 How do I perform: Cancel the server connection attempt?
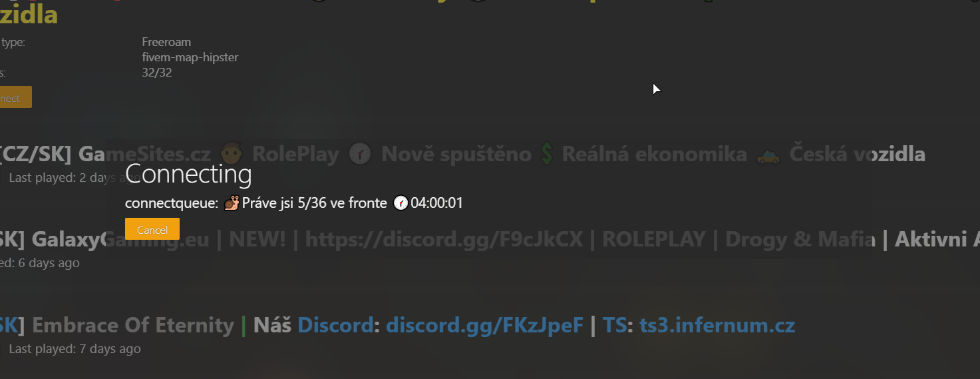pos(152,229)
